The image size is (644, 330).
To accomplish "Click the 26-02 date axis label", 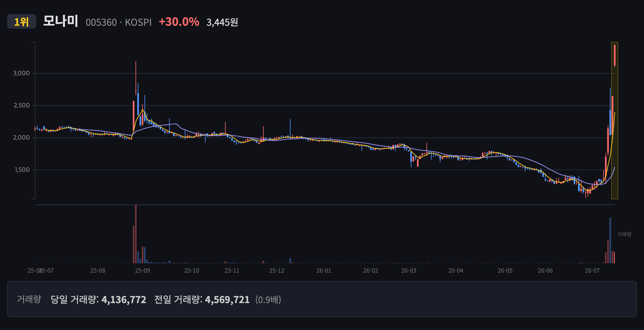I will (371, 271).
